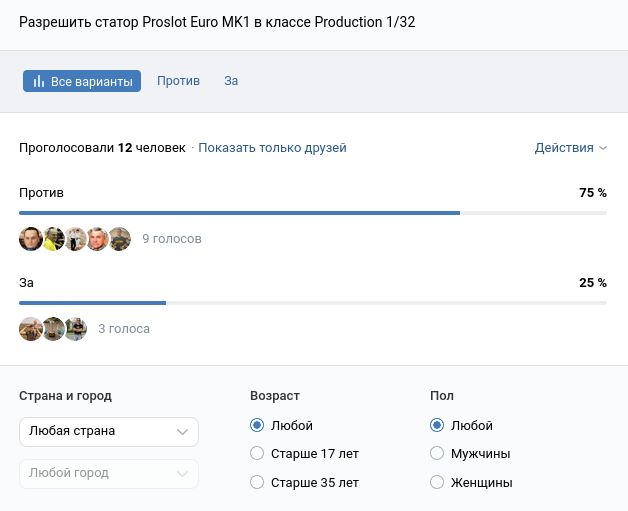Screen dimensions: 628x511
Task: Select age filter Старше 17 лет
Action: (x=257, y=454)
